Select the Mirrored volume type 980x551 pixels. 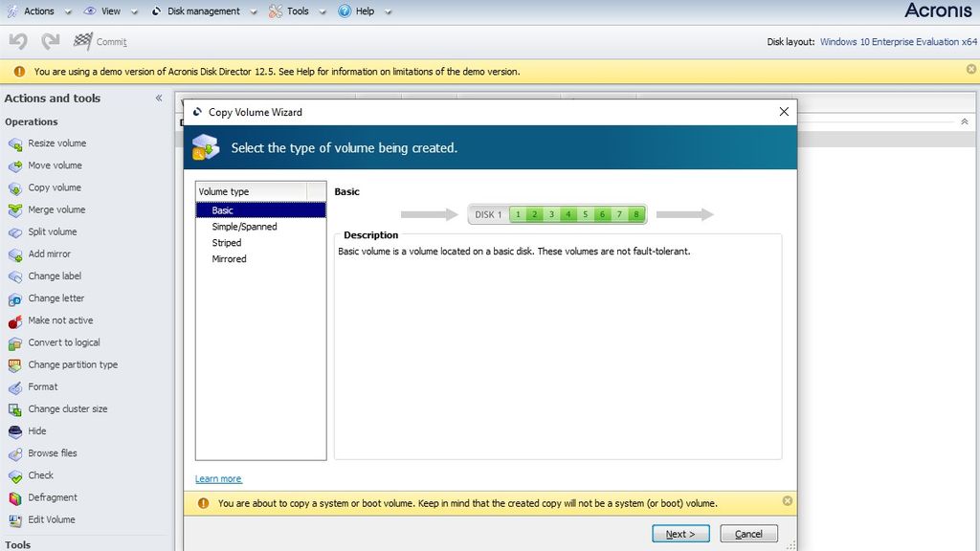tap(229, 258)
